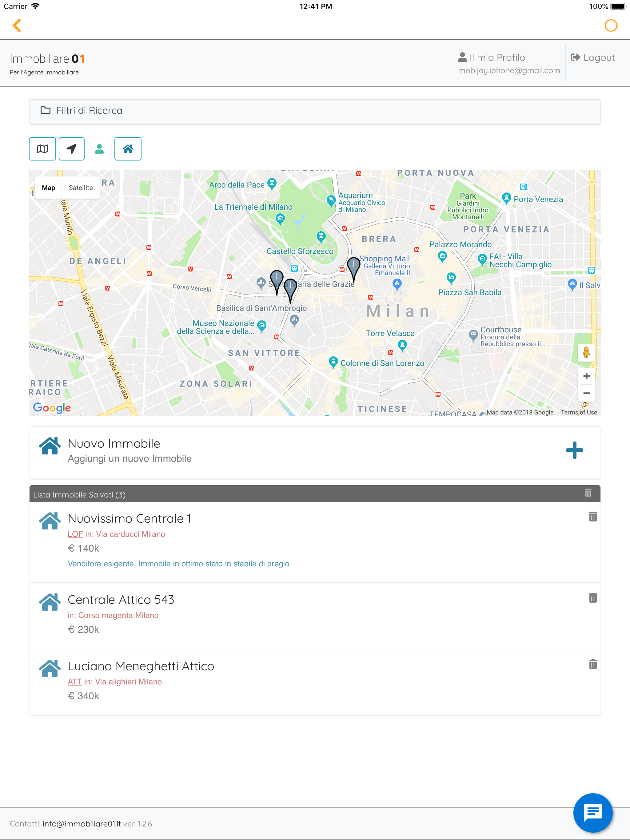Click Nuovo Immobile title text

click(x=114, y=443)
